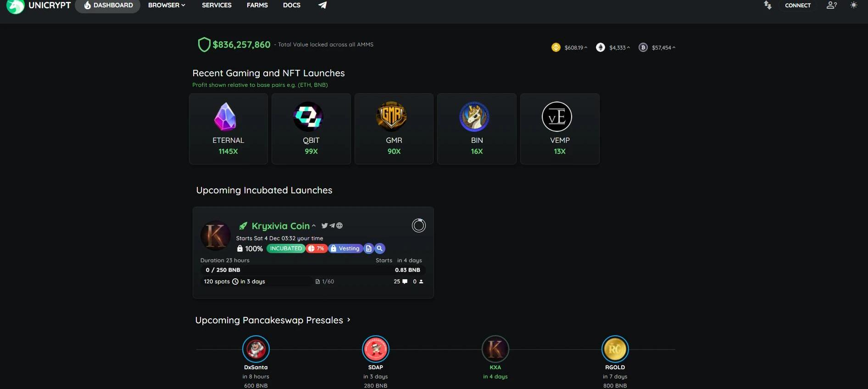Expand the Upcoming Pancakeswap Presales chevron
Screen dimensions: 868x389
(349, 320)
